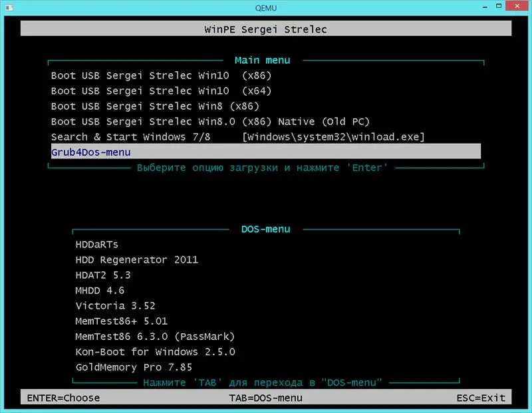Image resolution: width=532 pixels, height=413 pixels.
Task: Select Boot USB Sergei Strelec Win10 (x86)
Action: coord(161,76)
